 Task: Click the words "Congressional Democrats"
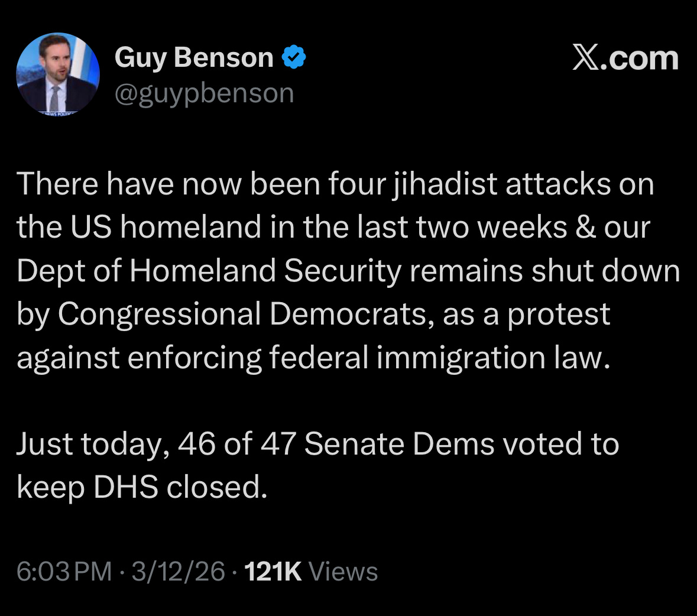tap(242, 314)
